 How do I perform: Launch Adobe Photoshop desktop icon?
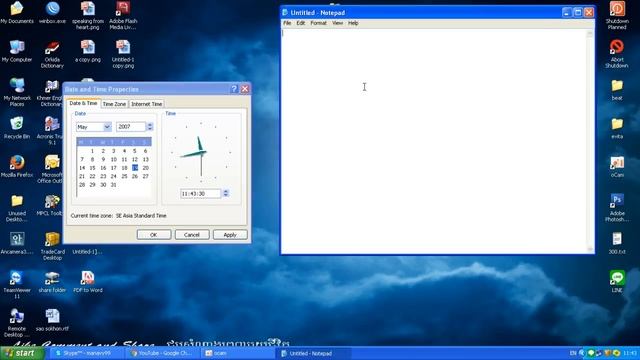617,208
